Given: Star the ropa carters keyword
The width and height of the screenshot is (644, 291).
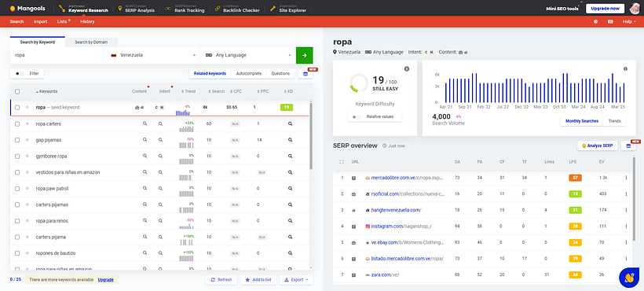Looking at the screenshot, I should coord(27,123).
